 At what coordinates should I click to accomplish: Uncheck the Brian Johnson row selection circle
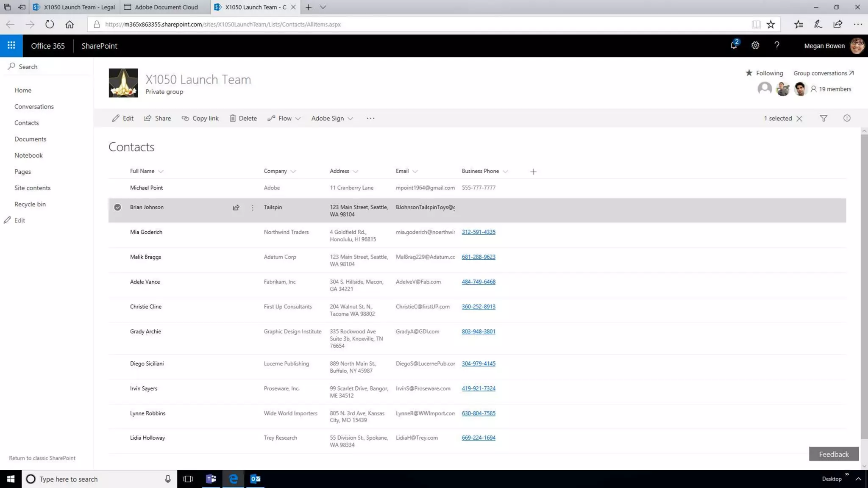tap(117, 207)
